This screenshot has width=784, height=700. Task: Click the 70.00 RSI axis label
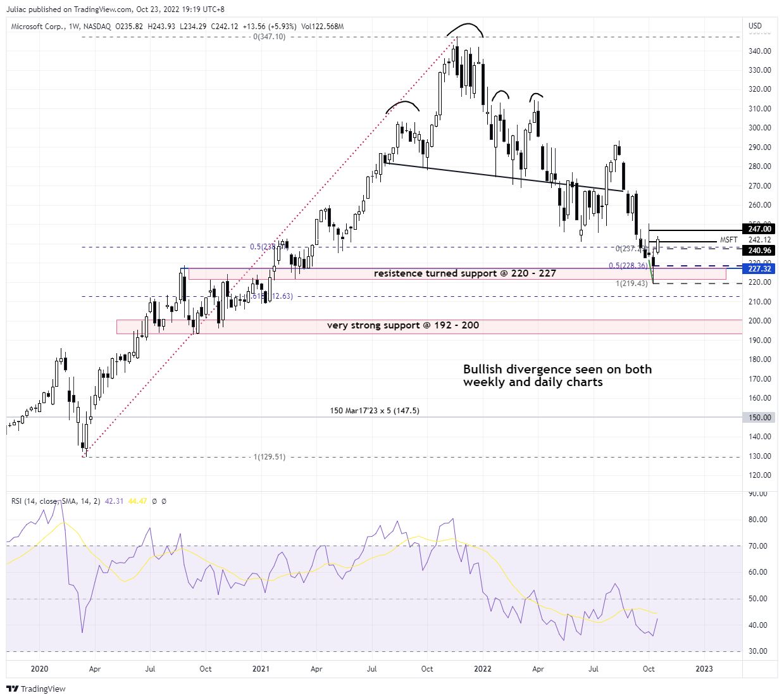tap(757, 546)
